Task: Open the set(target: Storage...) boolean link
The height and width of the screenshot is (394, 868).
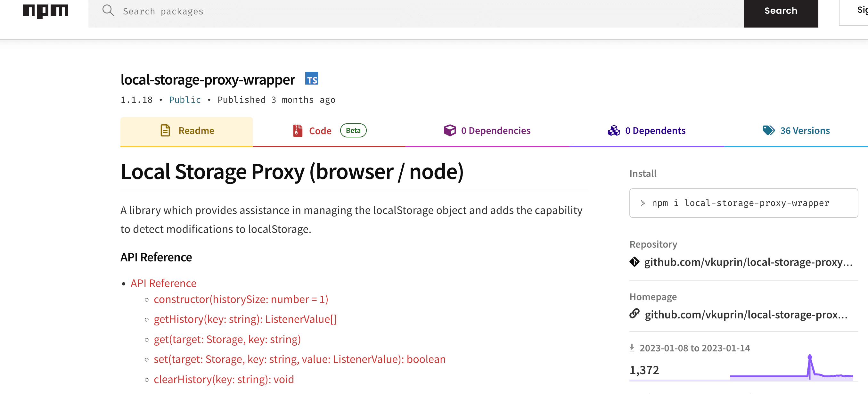Action: click(299, 359)
